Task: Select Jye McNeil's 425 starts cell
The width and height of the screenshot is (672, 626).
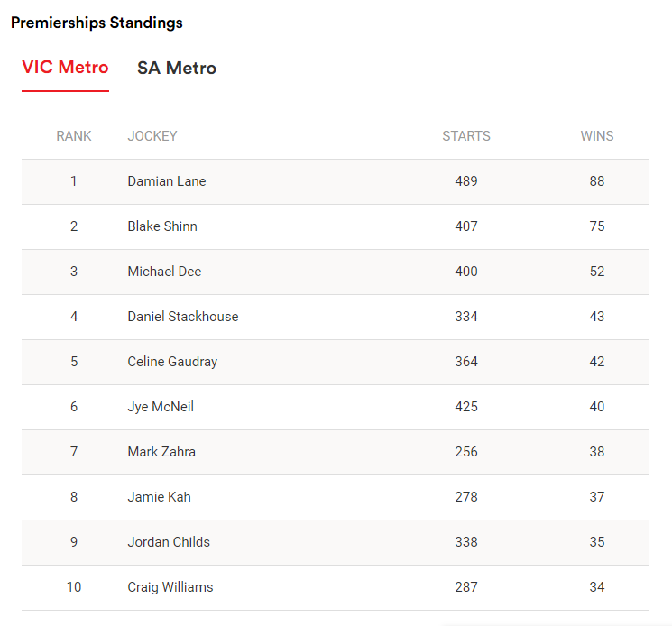Action: (x=466, y=407)
